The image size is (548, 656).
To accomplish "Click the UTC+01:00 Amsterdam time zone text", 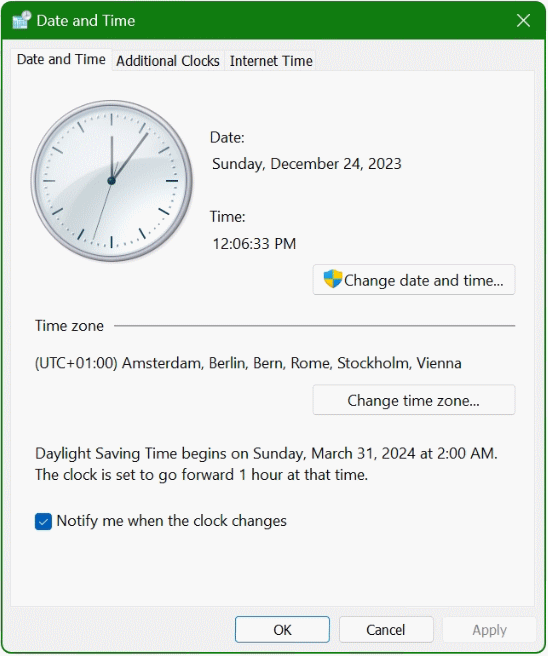I will click(248, 363).
